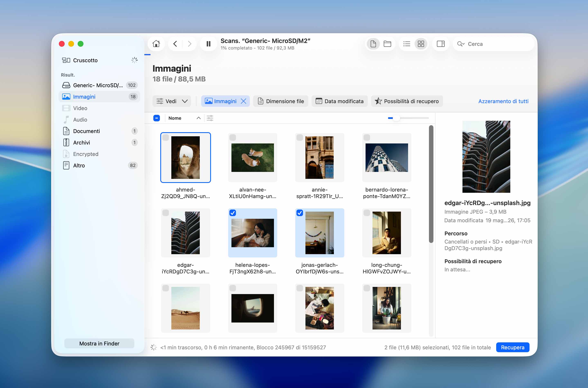The width and height of the screenshot is (588, 388).
Task: Click the thumbnail size slider
Action: (x=408, y=118)
